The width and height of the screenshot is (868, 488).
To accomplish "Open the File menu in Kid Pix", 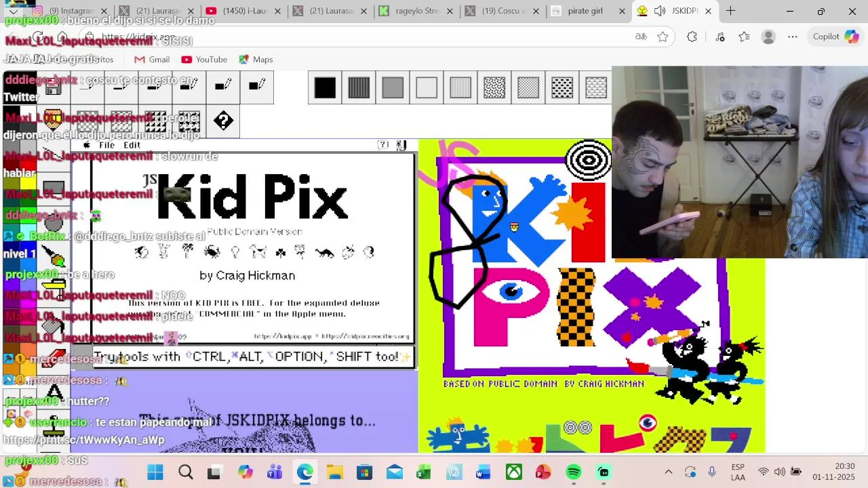I will pos(106,145).
